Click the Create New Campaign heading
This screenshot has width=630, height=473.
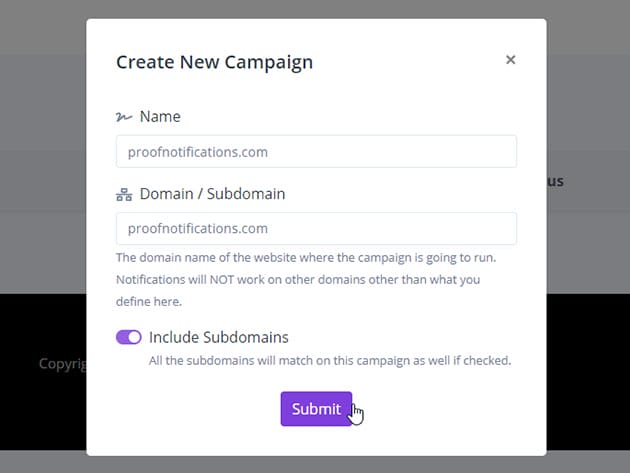click(214, 62)
